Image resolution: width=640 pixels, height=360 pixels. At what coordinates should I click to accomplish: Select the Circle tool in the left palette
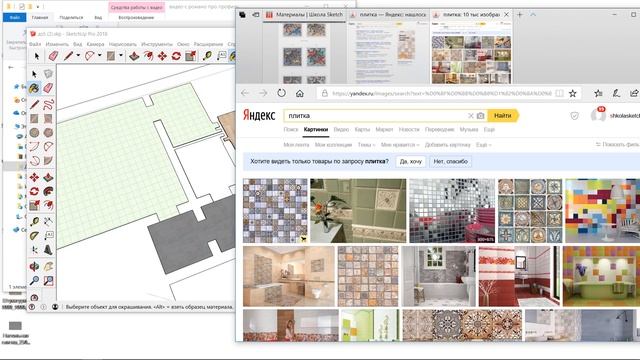34,132
